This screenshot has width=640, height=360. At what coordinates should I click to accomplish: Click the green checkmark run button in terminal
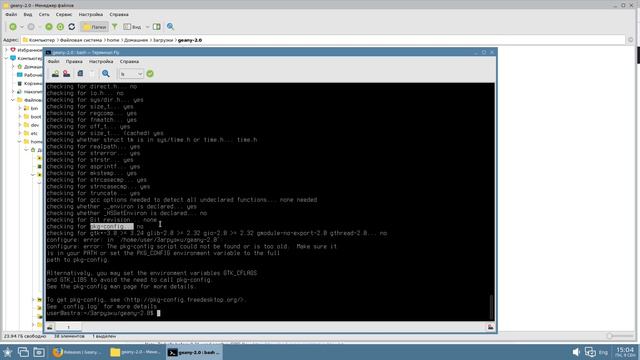150,74
